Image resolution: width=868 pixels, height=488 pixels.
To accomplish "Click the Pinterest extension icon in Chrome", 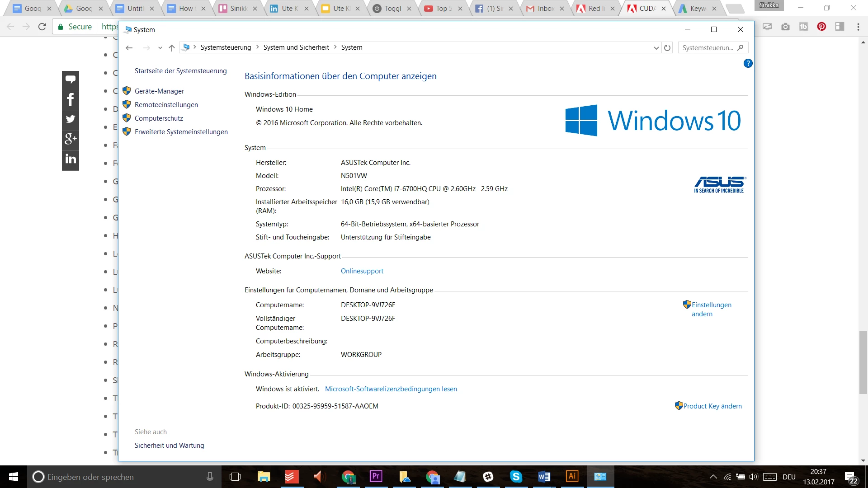I will [x=821, y=27].
